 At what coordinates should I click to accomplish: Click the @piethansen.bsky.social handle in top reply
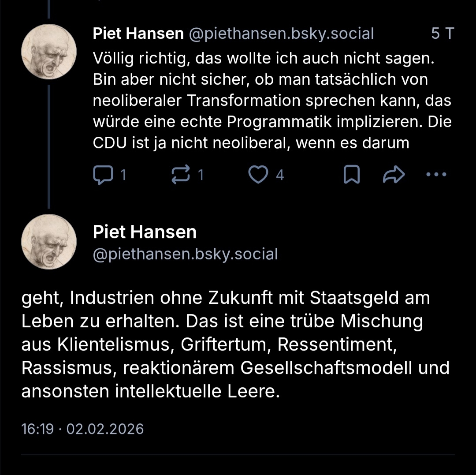[281, 34]
